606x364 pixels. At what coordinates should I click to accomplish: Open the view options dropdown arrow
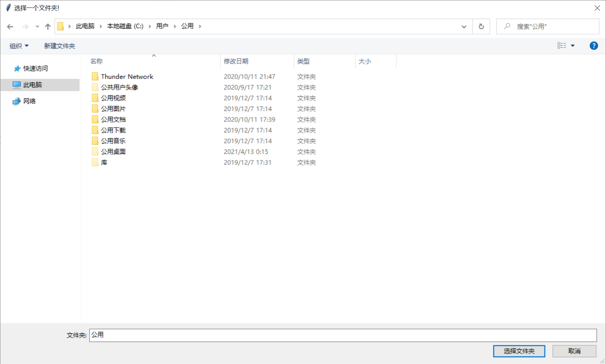573,46
